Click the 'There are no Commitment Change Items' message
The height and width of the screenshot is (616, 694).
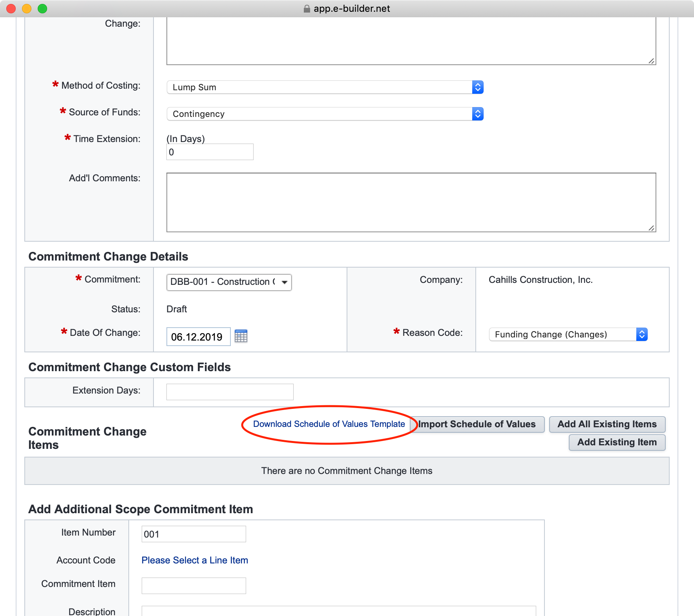(347, 471)
